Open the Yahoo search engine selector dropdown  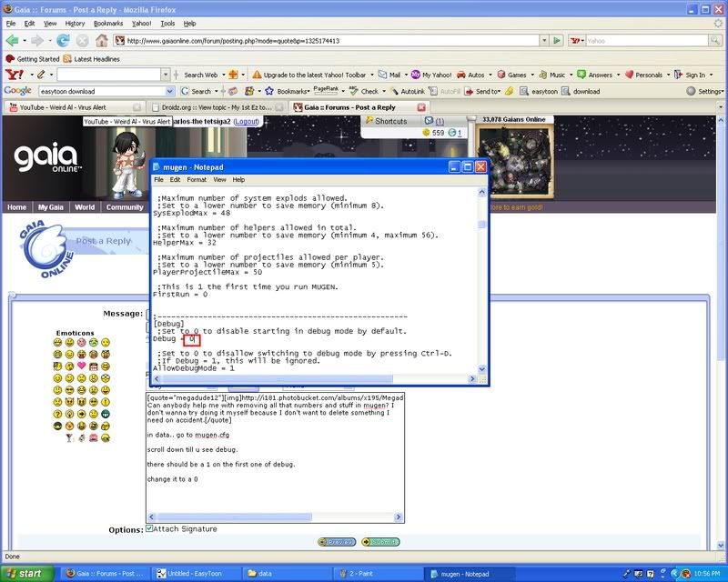(581, 41)
